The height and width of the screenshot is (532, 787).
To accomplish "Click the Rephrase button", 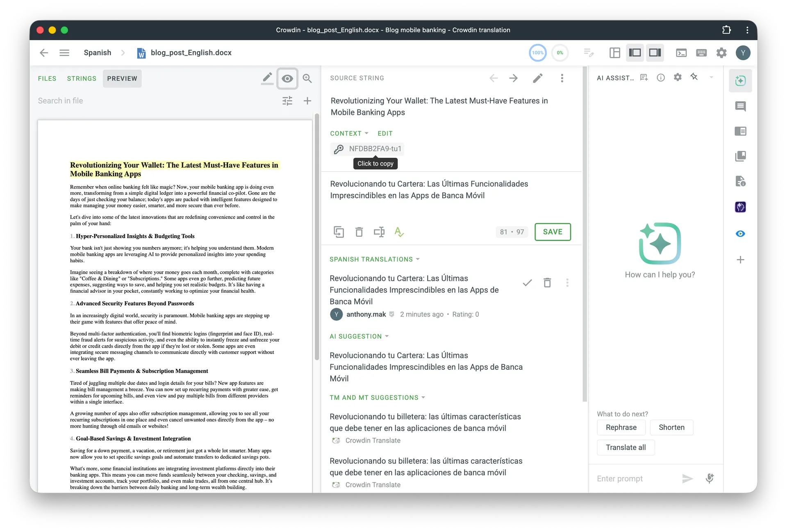I will pyautogui.click(x=621, y=427).
